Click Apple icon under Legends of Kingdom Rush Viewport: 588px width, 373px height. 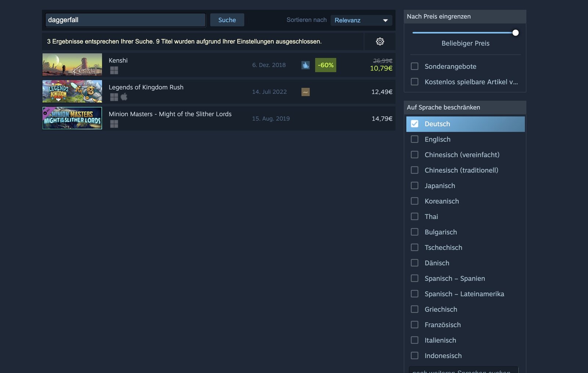pos(124,97)
